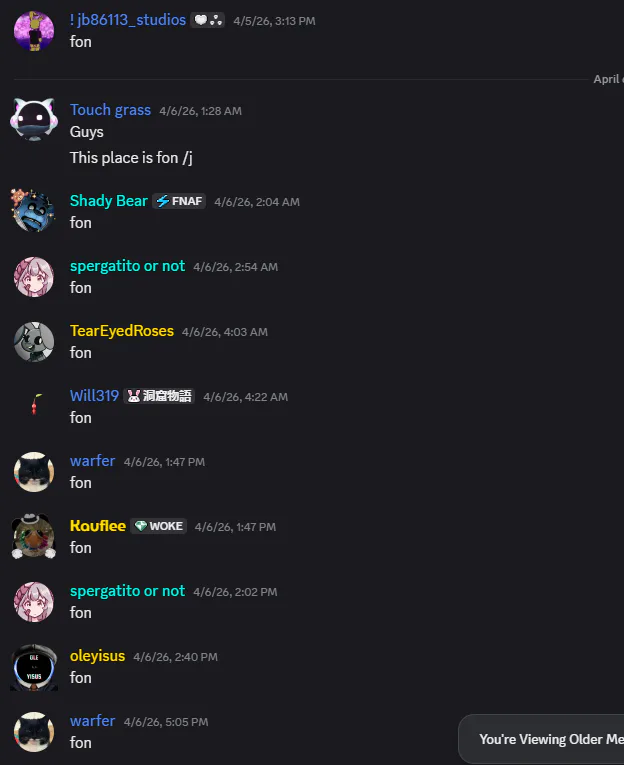Viewport: 624px width, 765px height.
Task: Open jb86113_studios profile avatar
Action: point(34,31)
